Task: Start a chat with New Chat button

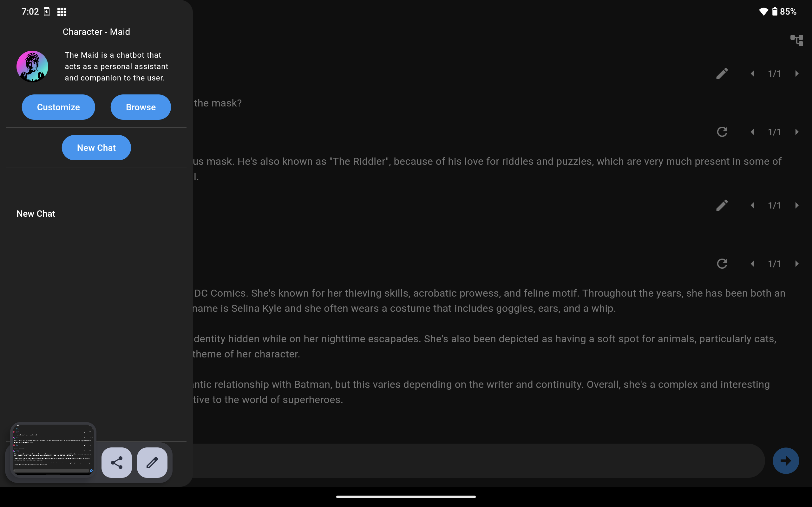Action: click(x=96, y=148)
